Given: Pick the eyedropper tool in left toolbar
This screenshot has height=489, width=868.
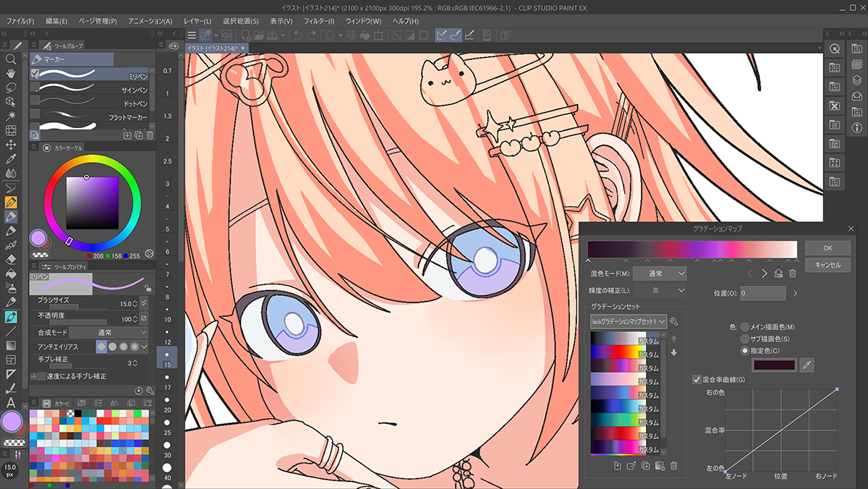Looking at the screenshot, I should tap(11, 158).
